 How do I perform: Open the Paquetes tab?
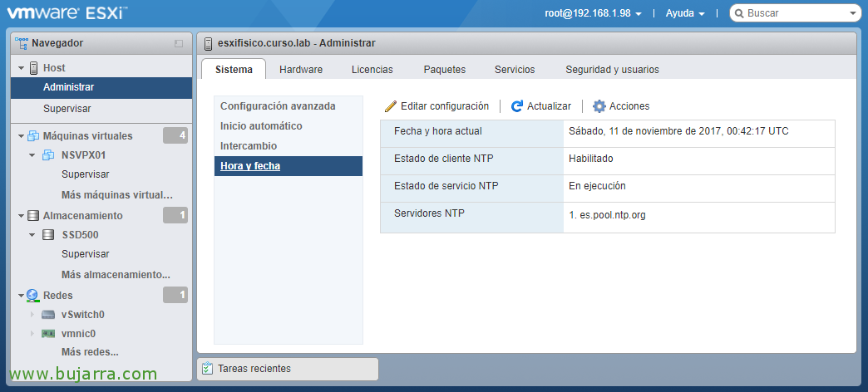pos(445,70)
